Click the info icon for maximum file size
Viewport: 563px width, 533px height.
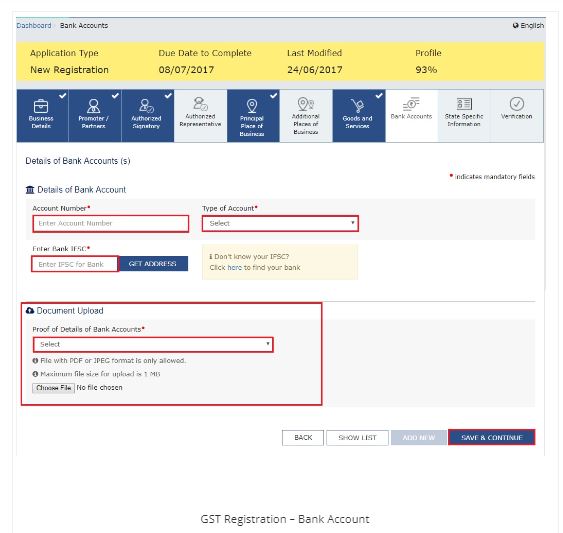35,374
